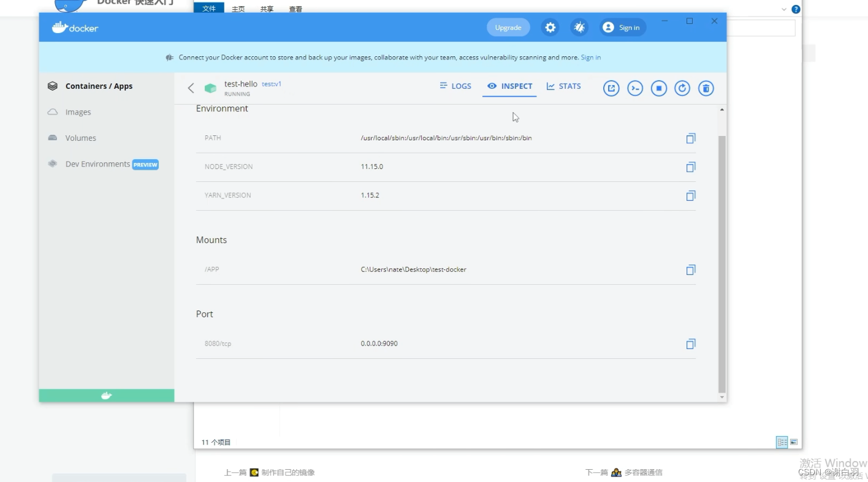868x482 pixels.
Task: Select the INSPECT tab
Action: pyautogui.click(x=509, y=86)
